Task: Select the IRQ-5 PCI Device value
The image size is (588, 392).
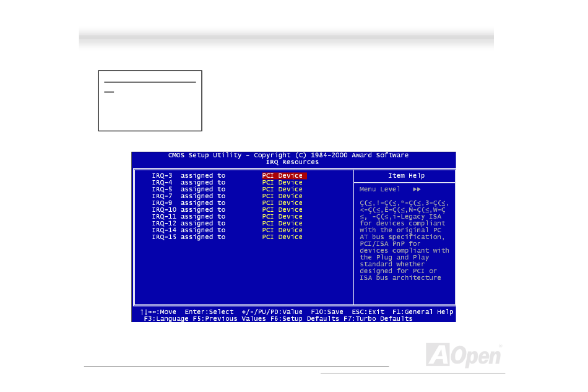Action: click(282, 189)
